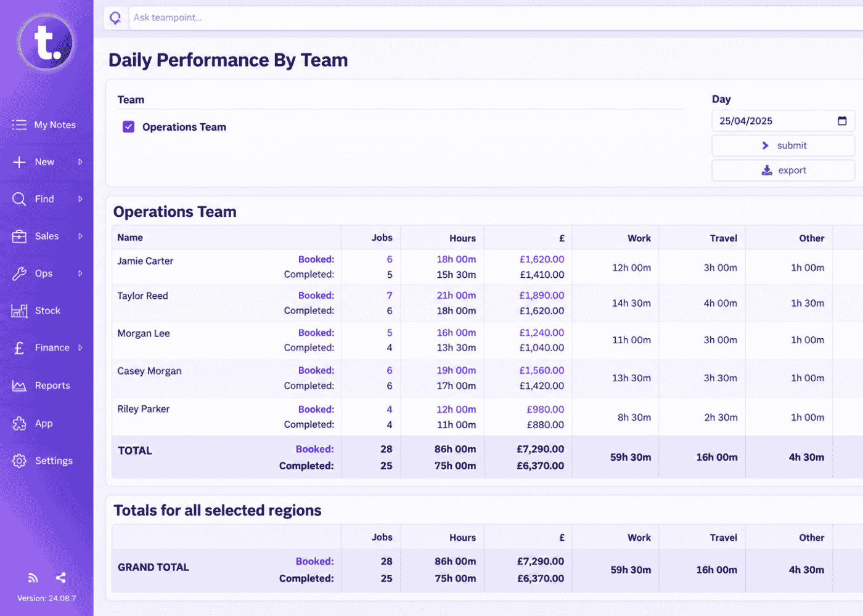Click the Version: 24.08.7 text
This screenshot has height=616, width=863.
47,598
